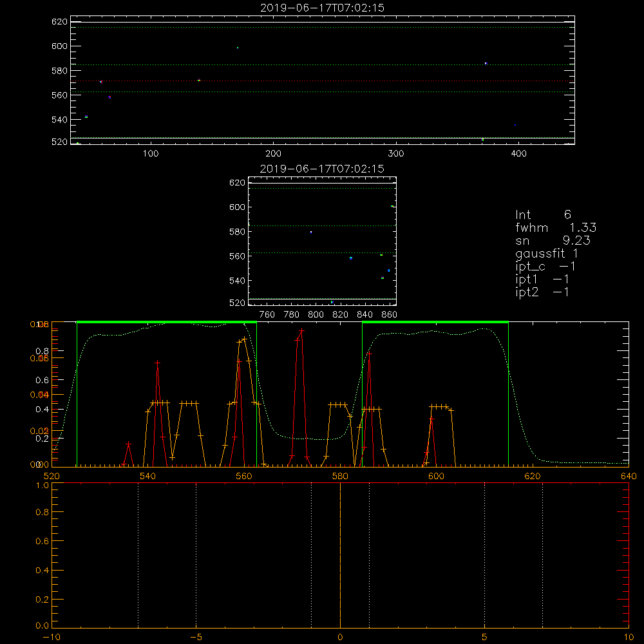Image resolution: width=644 pixels, height=644 pixels.
Task: Click y-axis label 600 on top plot
Action: pos(59,46)
